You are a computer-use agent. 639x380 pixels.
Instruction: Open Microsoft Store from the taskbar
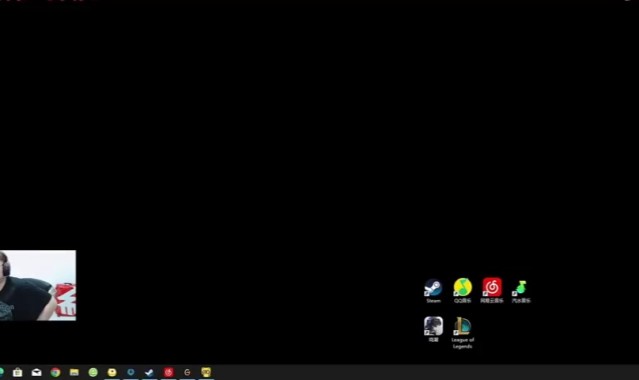(x=18, y=372)
